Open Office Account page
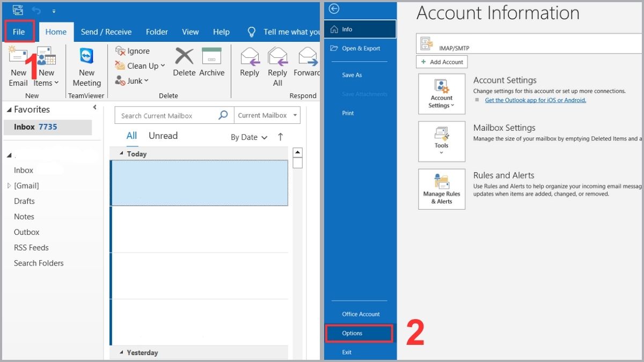Image resolution: width=644 pixels, height=362 pixels. coord(361,314)
